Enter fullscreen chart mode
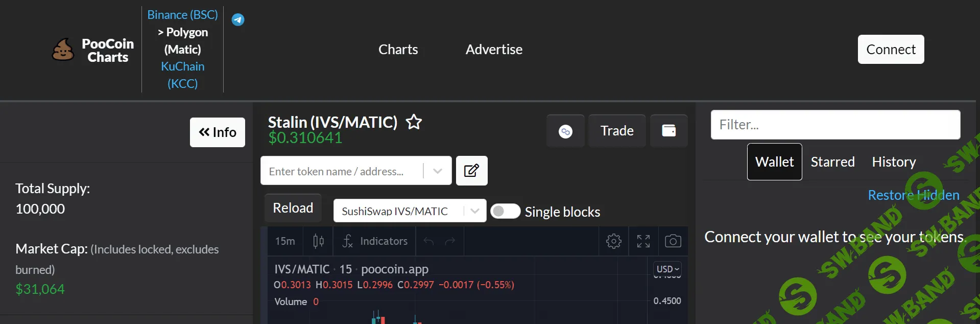980x324 pixels. pyautogui.click(x=643, y=241)
